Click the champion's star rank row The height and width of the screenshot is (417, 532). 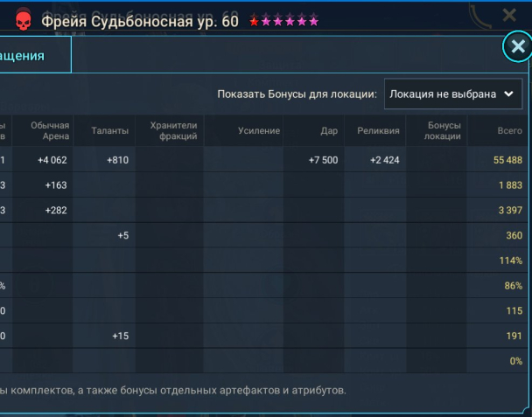point(284,21)
